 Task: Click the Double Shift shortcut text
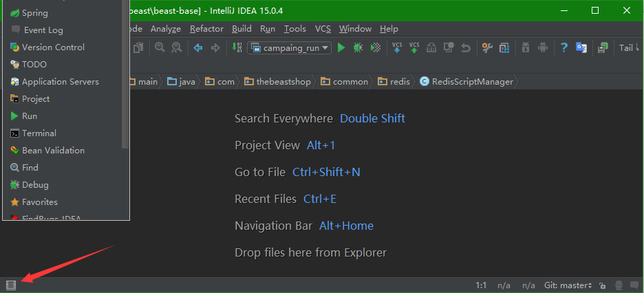(x=372, y=118)
